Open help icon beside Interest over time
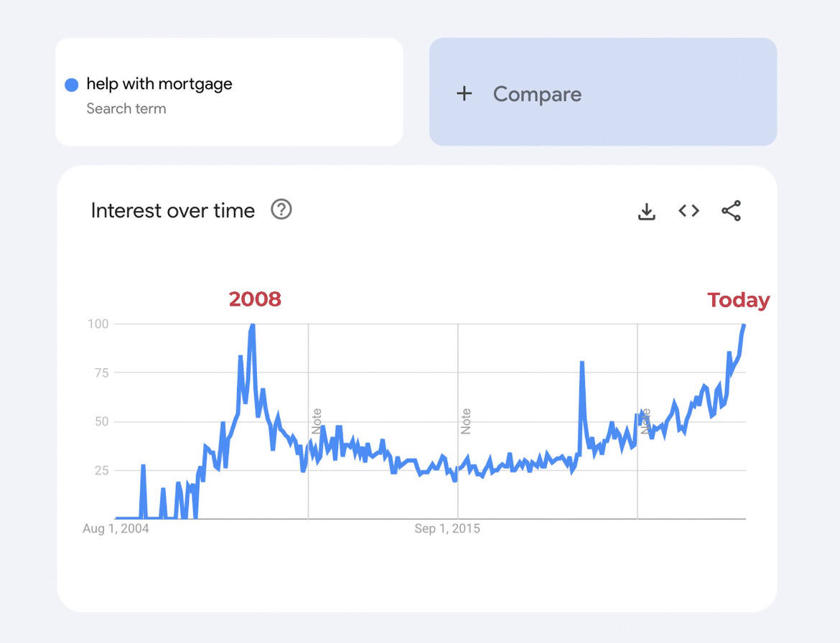 [281, 210]
